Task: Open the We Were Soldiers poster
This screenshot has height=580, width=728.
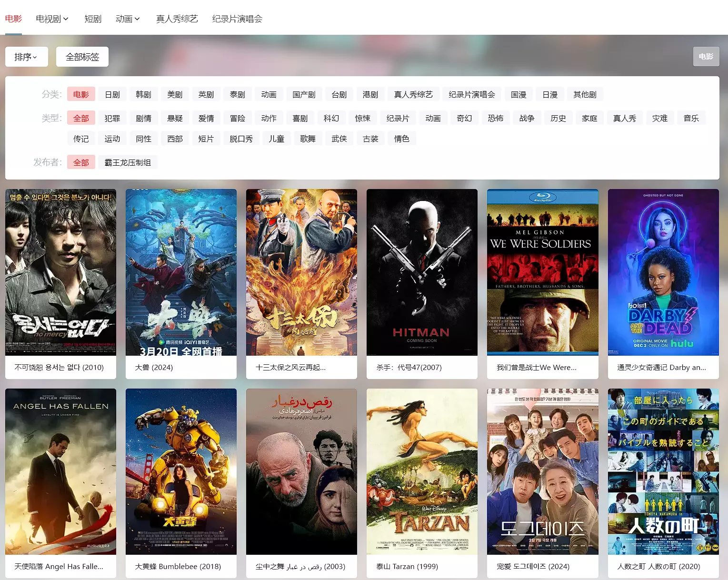Action: (x=542, y=272)
